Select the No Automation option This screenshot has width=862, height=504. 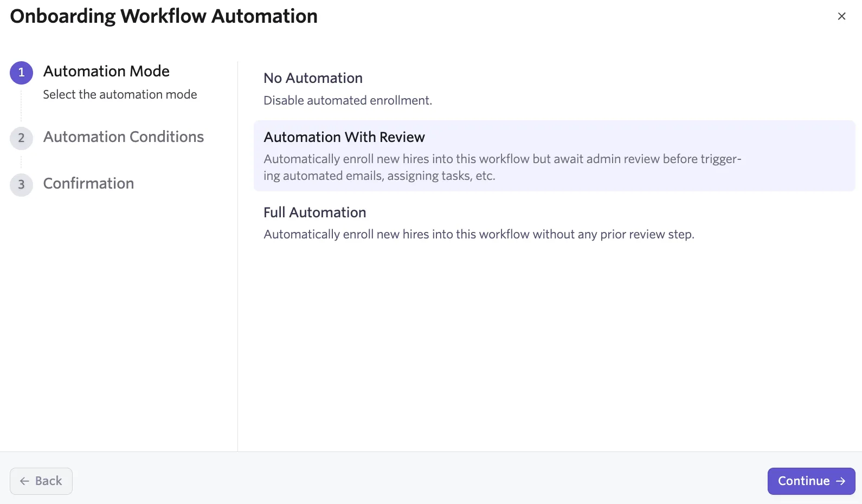554,88
